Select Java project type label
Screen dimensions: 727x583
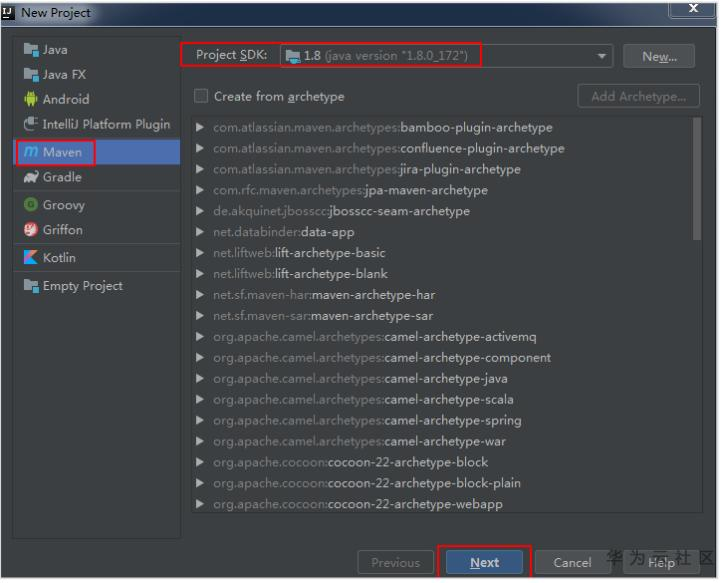pyautogui.click(x=55, y=50)
